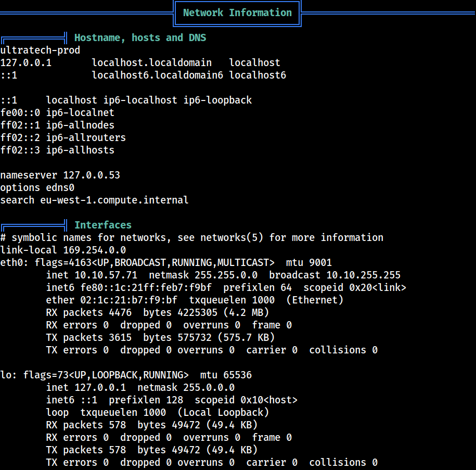476x470 pixels.
Task: Click the eu-west-1.compute.internal search domain
Action: pos(114,200)
